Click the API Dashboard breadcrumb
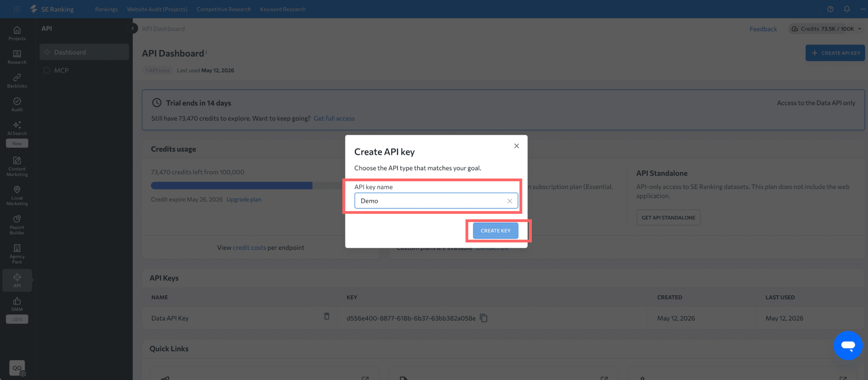The width and height of the screenshot is (868, 380). coord(163,29)
